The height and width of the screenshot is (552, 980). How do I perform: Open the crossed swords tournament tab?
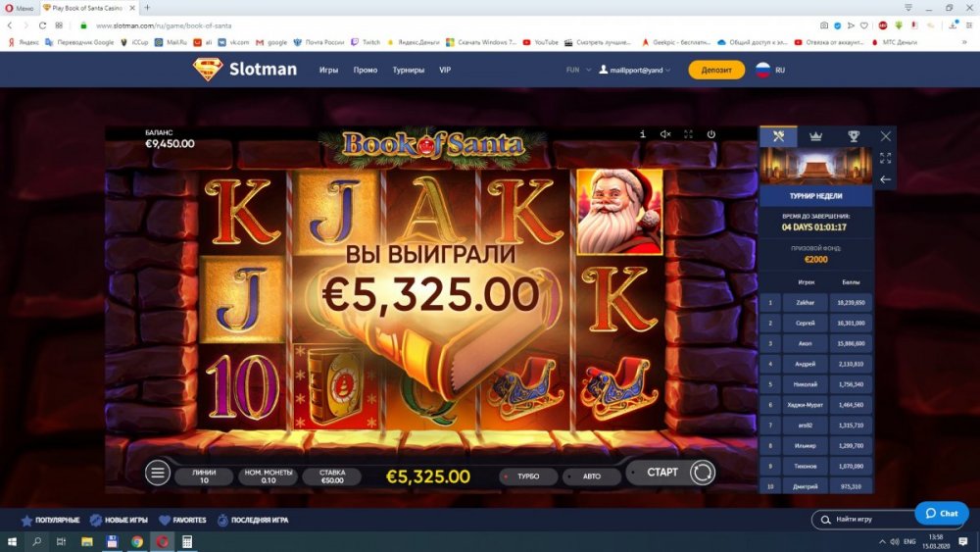coord(778,136)
